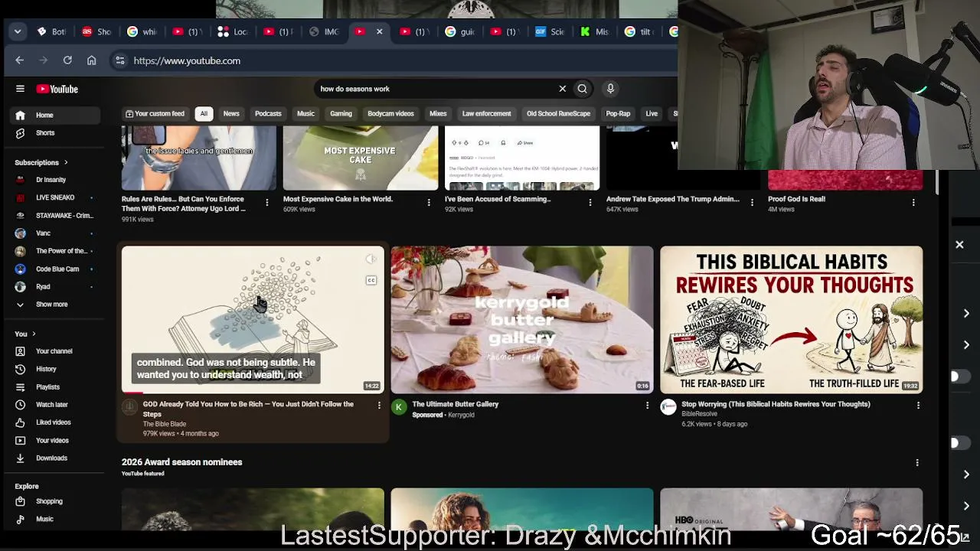The width and height of the screenshot is (980, 551).
Task: Go to Home in the sidebar
Action: tap(54, 116)
